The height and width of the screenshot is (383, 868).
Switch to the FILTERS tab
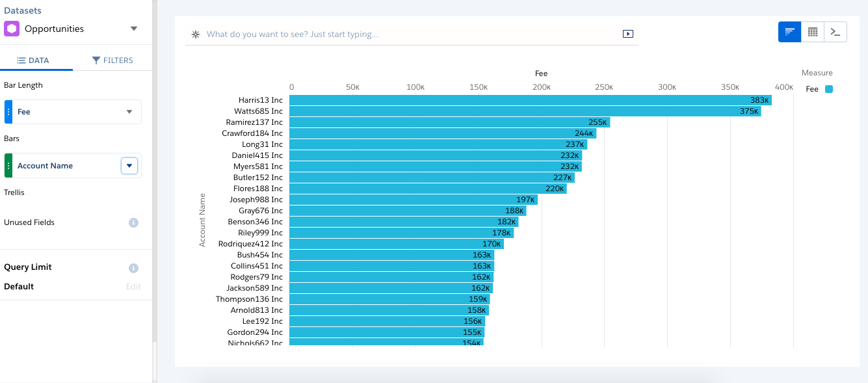tap(112, 60)
